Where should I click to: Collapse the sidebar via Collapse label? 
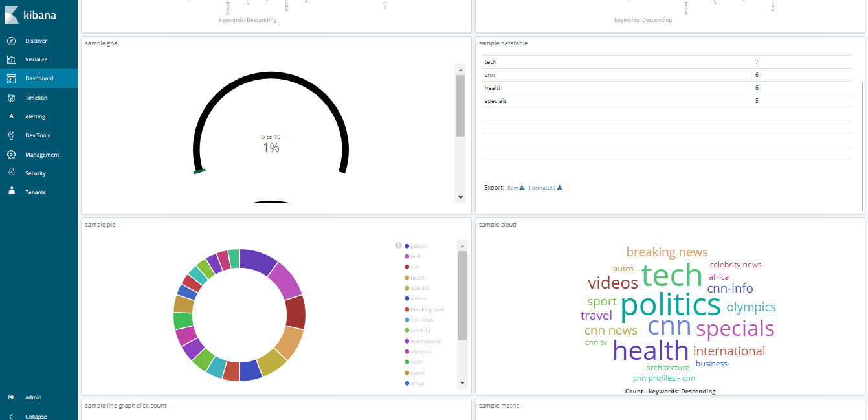(x=36, y=417)
